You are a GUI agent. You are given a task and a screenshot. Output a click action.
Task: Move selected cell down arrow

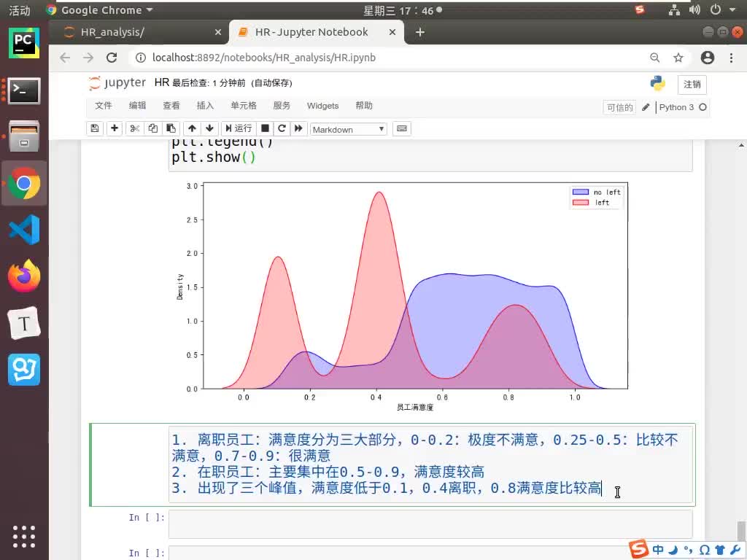pyautogui.click(x=209, y=128)
